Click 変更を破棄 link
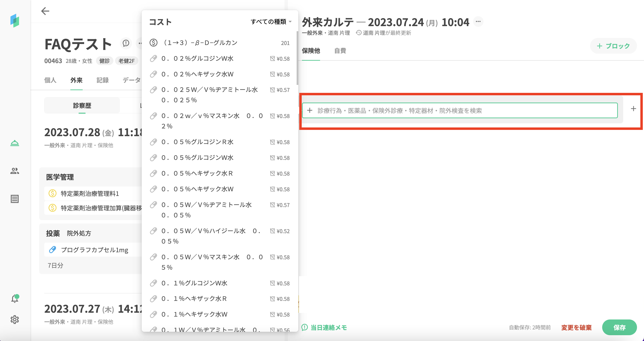This screenshot has width=644, height=341. [576, 327]
